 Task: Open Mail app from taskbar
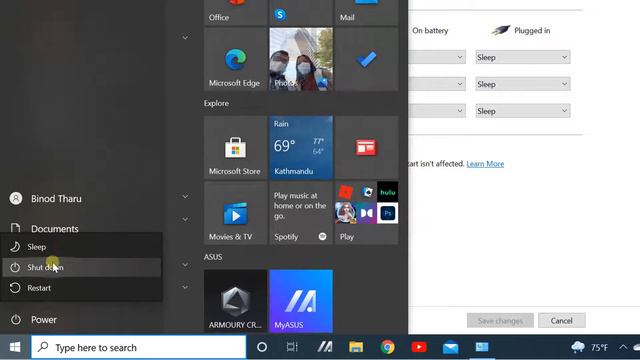(451, 347)
